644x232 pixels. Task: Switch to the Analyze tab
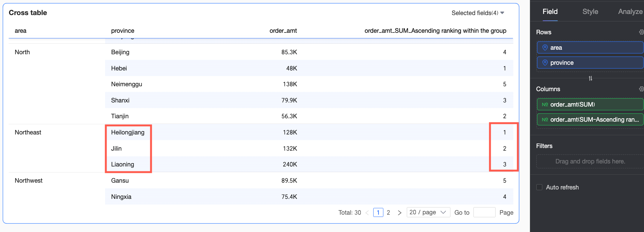click(630, 12)
